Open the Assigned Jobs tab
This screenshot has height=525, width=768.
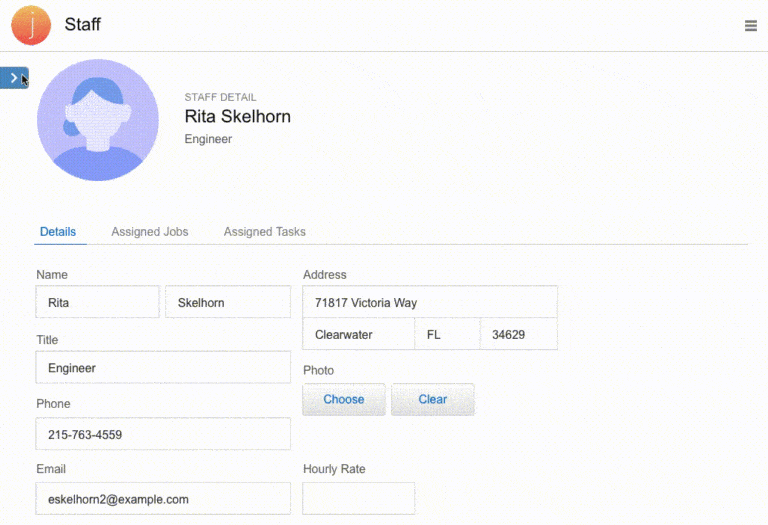click(x=150, y=232)
